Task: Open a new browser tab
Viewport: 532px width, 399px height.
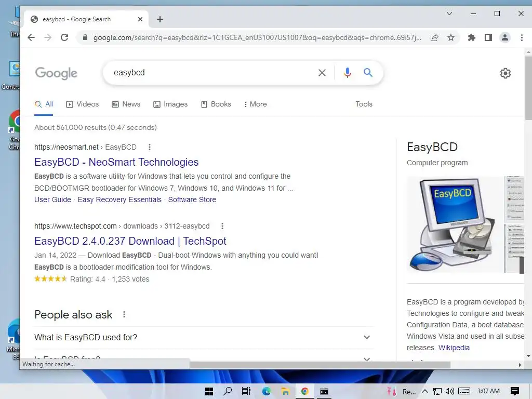Action: (x=160, y=19)
